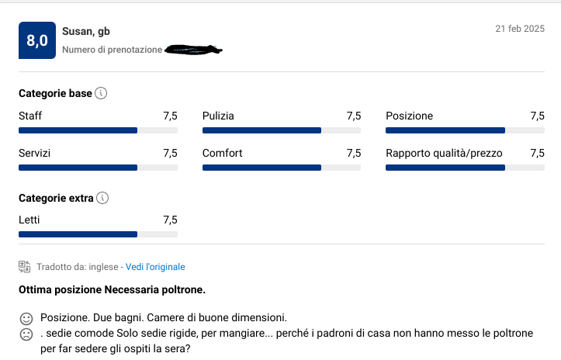
Task: Click the positive comment about Due bagni
Action: (x=164, y=318)
